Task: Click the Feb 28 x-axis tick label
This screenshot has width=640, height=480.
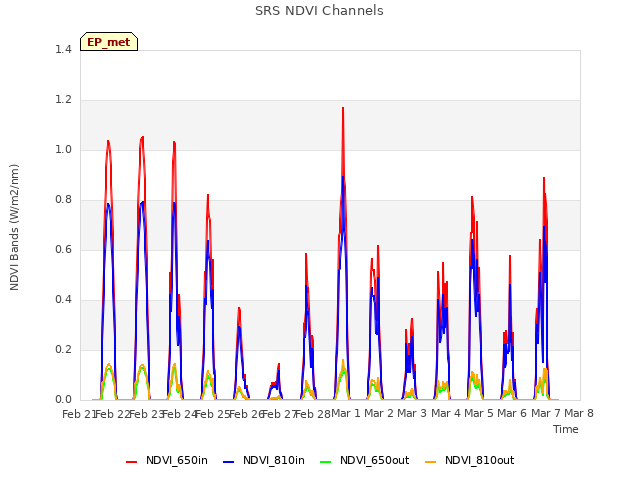Action: click(x=313, y=414)
